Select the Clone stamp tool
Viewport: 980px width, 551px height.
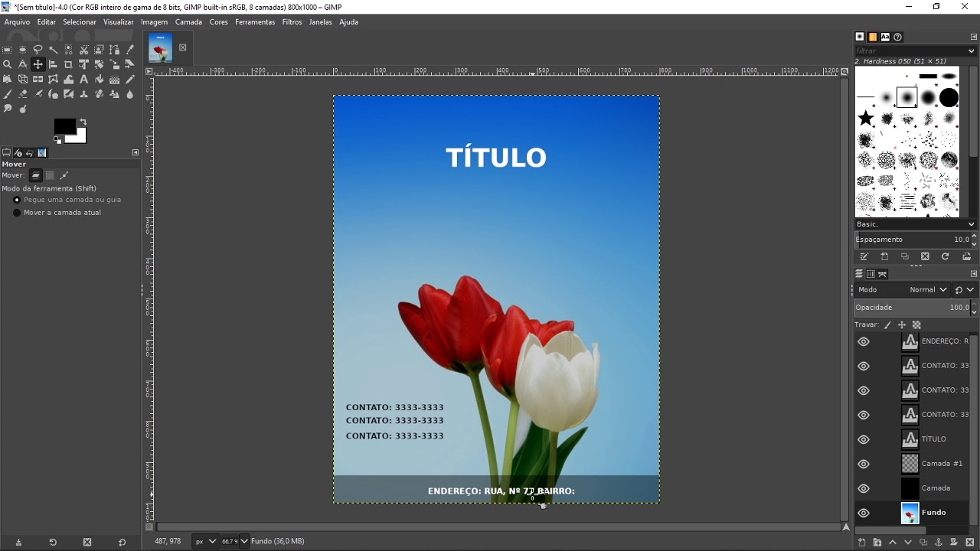(83, 94)
